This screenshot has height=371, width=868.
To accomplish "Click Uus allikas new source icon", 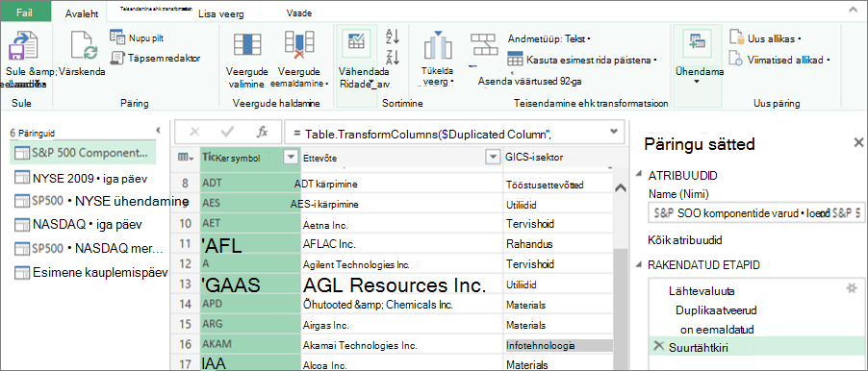I will 736,37.
